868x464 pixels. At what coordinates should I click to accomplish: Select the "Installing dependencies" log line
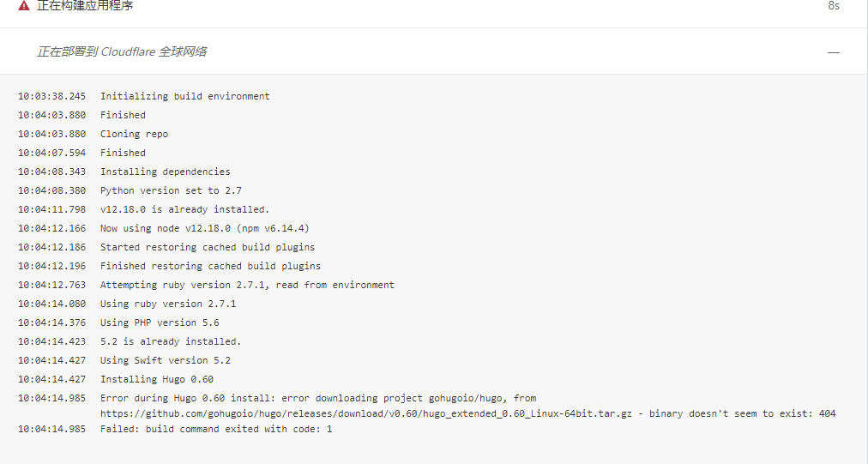165,172
